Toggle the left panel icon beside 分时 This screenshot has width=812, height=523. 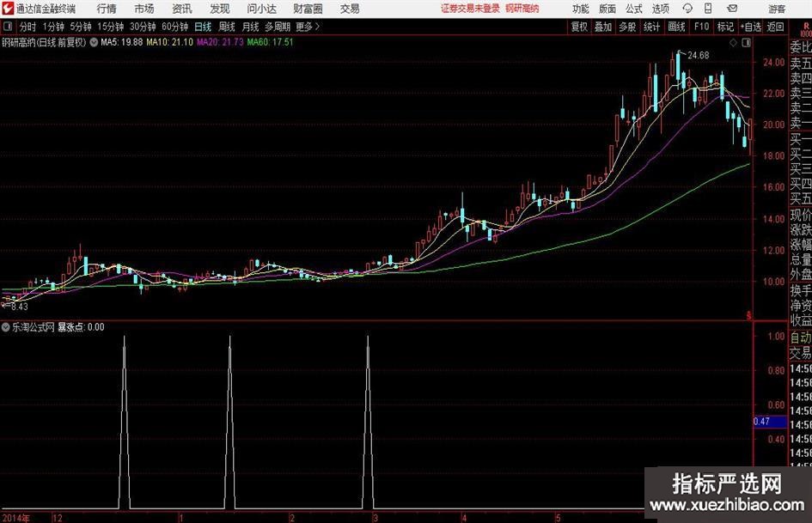[8, 27]
